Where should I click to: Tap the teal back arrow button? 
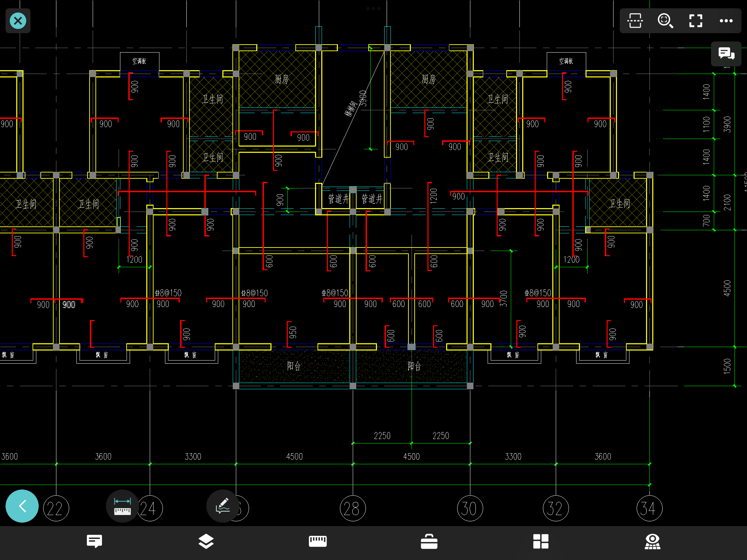coord(22,506)
